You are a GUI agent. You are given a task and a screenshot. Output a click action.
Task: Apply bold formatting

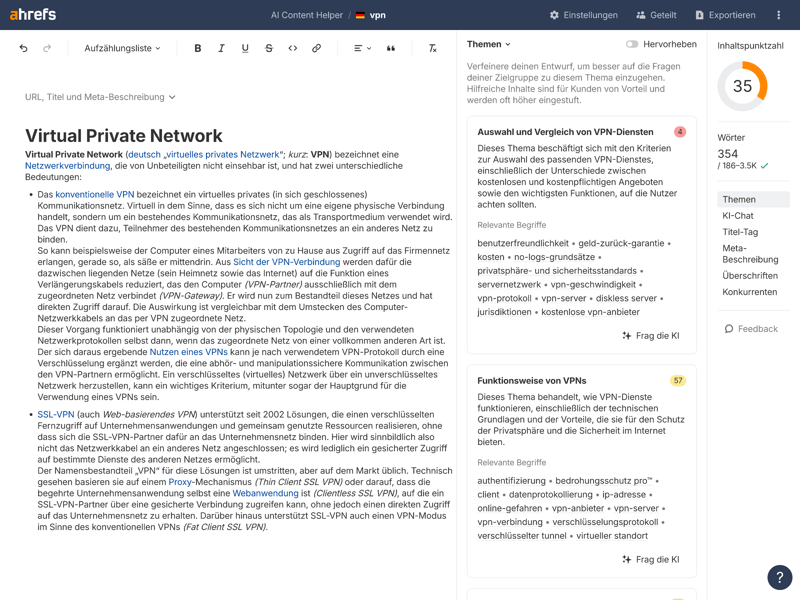[198, 48]
